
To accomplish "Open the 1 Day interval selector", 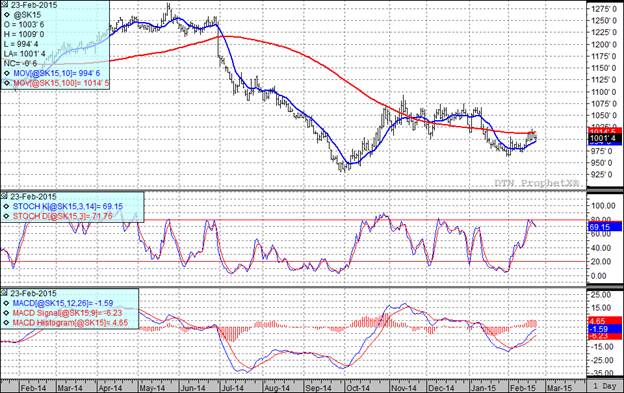I will (605, 386).
